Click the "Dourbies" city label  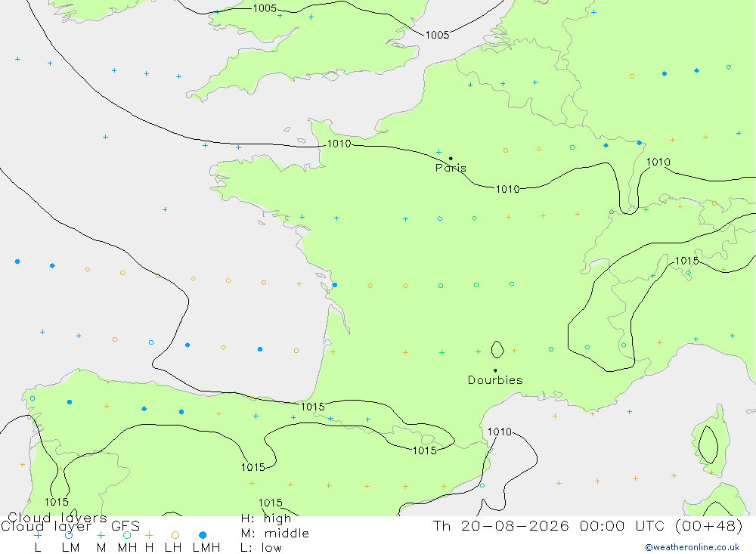(495, 380)
